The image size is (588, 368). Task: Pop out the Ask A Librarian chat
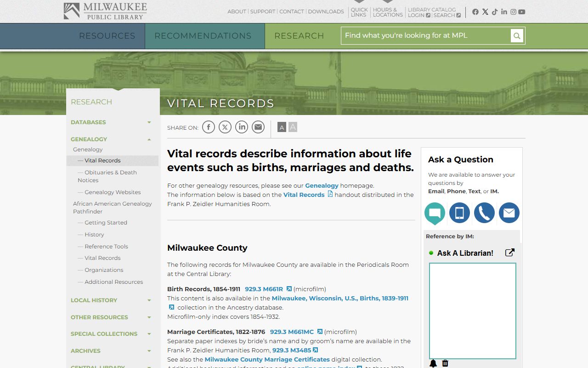[510, 253]
